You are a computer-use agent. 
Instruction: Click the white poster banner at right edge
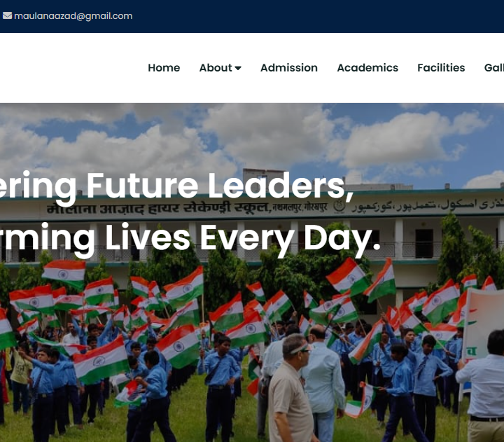[x=482, y=325]
